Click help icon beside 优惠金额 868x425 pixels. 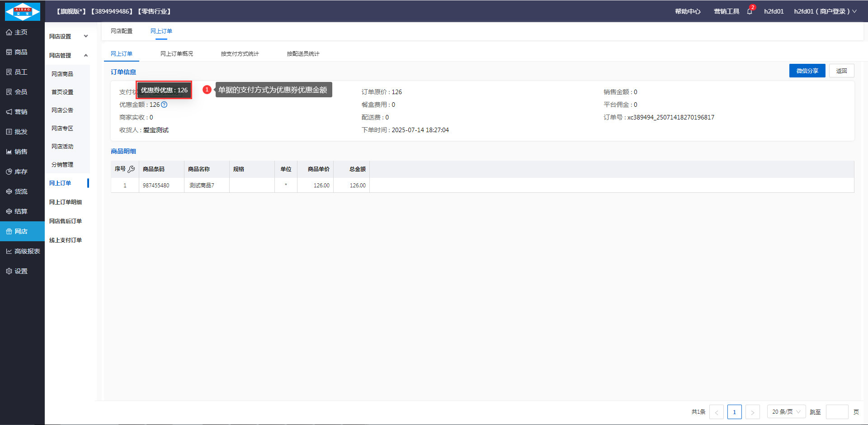[164, 105]
